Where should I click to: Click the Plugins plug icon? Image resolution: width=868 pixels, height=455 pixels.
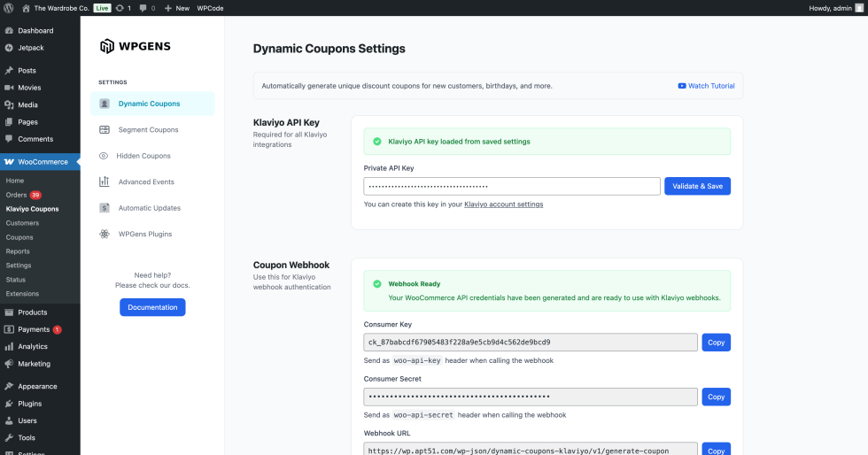point(9,404)
